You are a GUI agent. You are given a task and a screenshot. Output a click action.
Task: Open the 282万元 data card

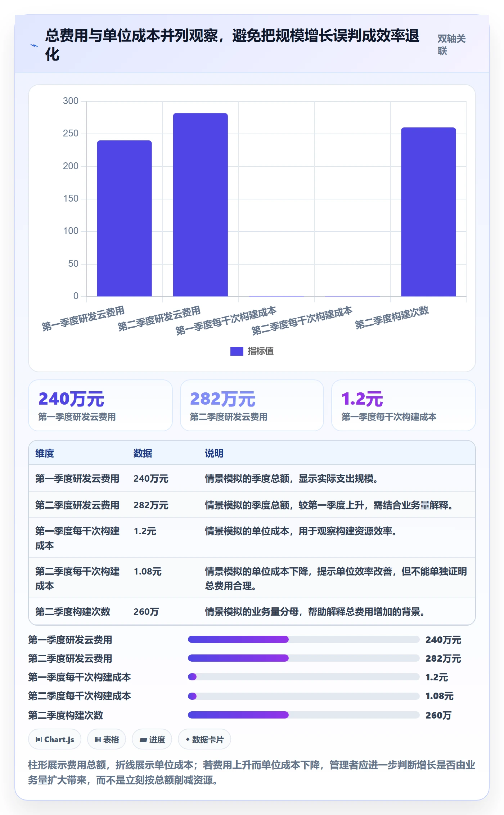tap(252, 405)
